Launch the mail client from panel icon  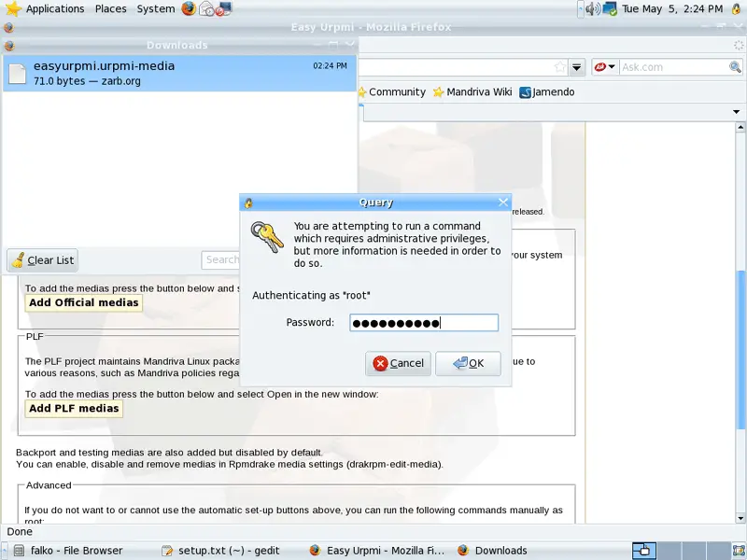[206, 8]
